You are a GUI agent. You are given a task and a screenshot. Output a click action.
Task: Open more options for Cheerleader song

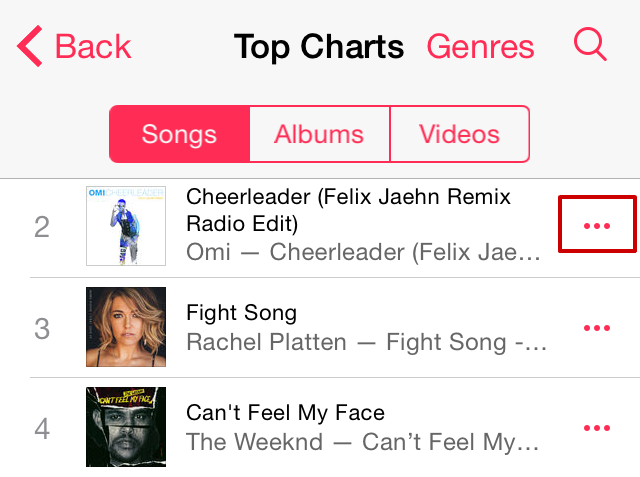point(596,226)
